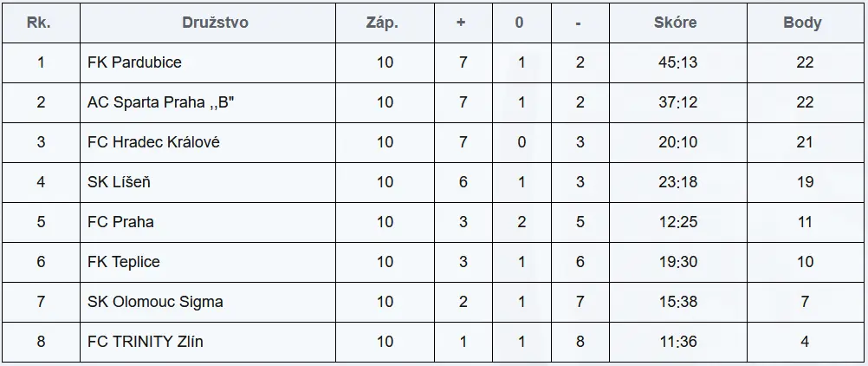
Task: Click the Družstvo column header
Action: click(x=215, y=23)
